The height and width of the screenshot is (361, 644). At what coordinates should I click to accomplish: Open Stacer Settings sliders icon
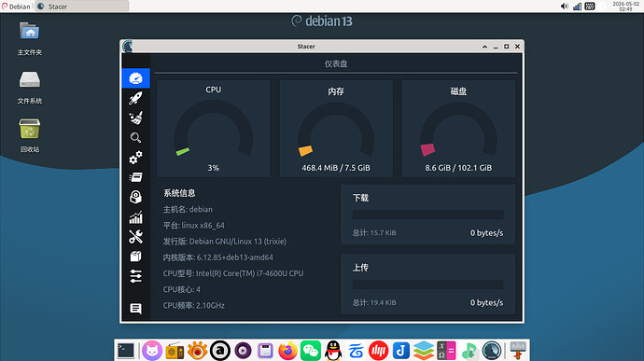coord(136,276)
